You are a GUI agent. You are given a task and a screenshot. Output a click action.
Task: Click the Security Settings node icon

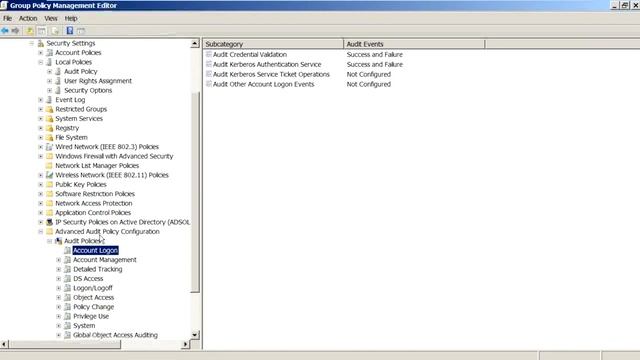pyautogui.click(x=41, y=43)
